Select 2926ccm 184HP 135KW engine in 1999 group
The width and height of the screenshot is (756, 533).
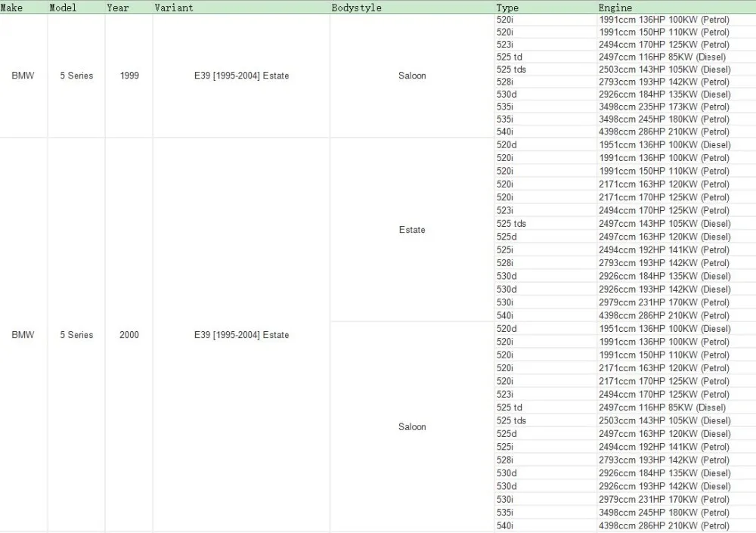click(665, 95)
